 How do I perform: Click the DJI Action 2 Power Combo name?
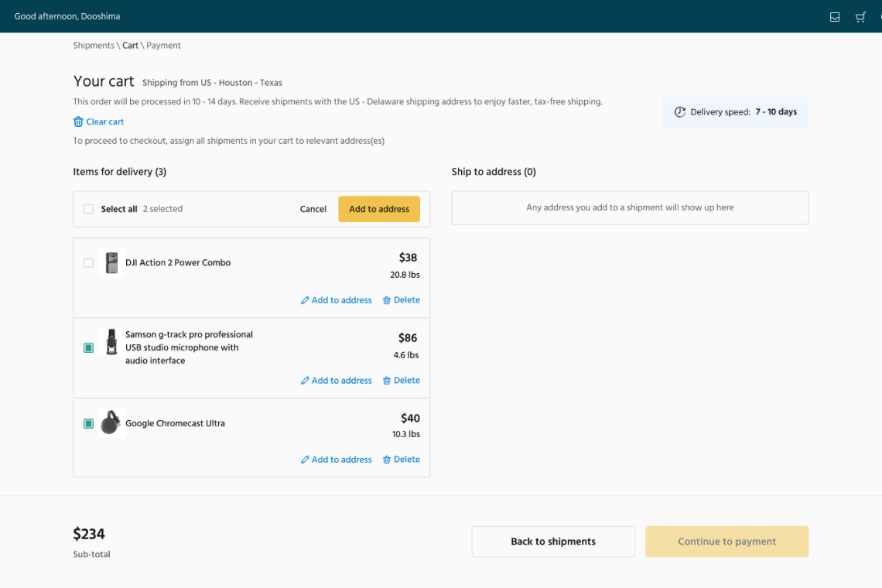178,263
